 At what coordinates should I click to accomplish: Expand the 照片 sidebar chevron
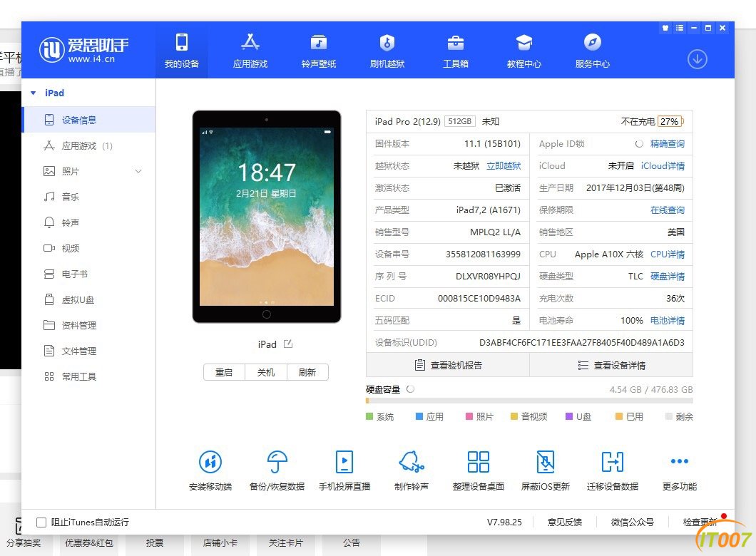138,171
